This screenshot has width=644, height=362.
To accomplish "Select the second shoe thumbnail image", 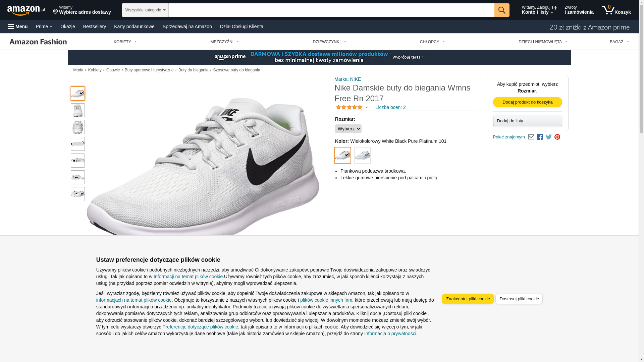I will (x=78, y=110).
